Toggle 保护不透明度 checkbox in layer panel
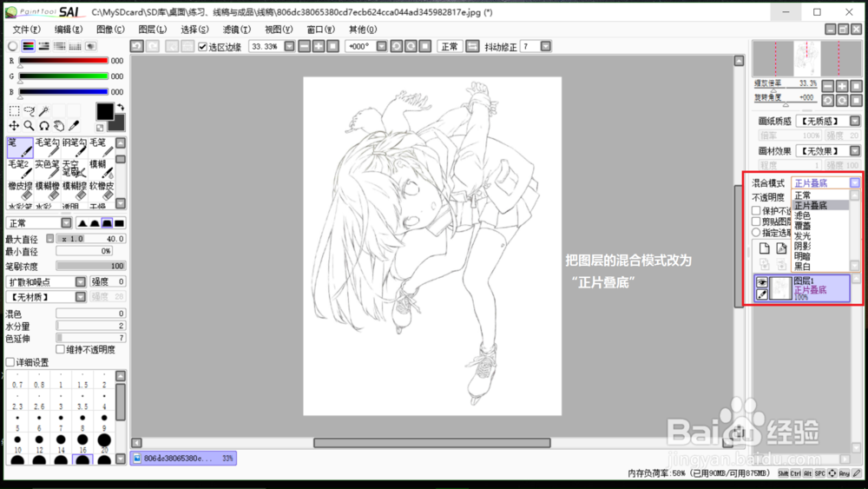Image resolution: width=868 pixels, height=489 pixels. pos(756,210)
